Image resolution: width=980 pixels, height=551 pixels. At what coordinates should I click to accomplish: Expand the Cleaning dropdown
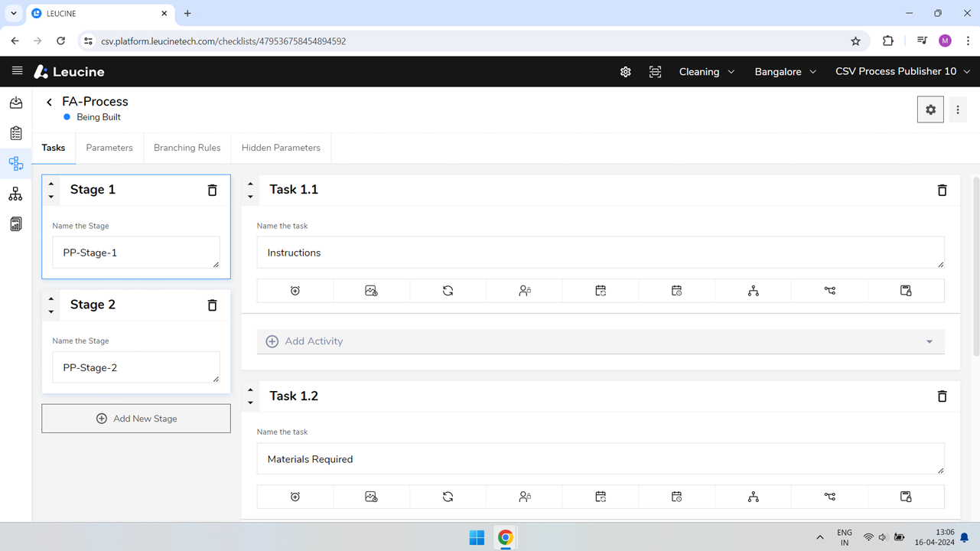click(x=707, y=72)
